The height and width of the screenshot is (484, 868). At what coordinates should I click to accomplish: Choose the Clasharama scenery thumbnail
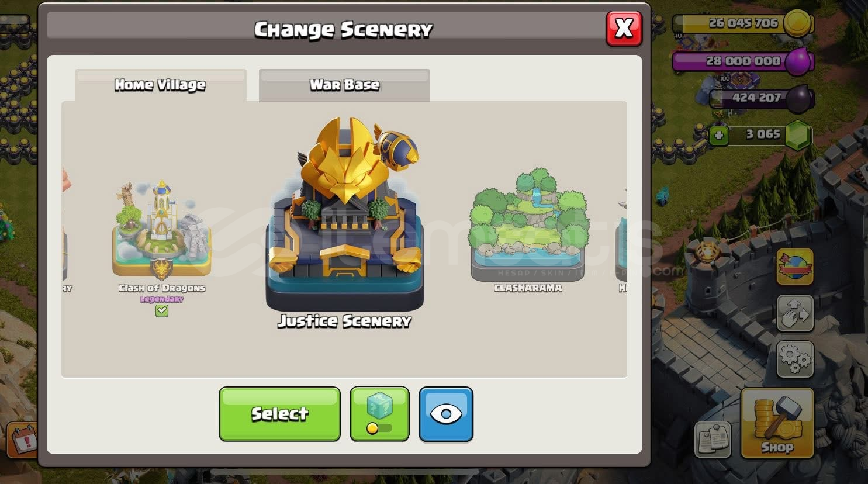tap(528, 225)
